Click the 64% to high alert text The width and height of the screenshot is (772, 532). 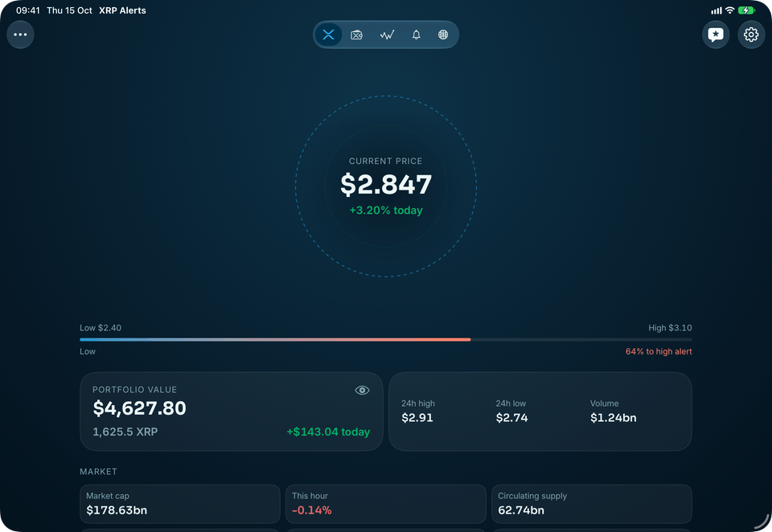coord(659,351)
